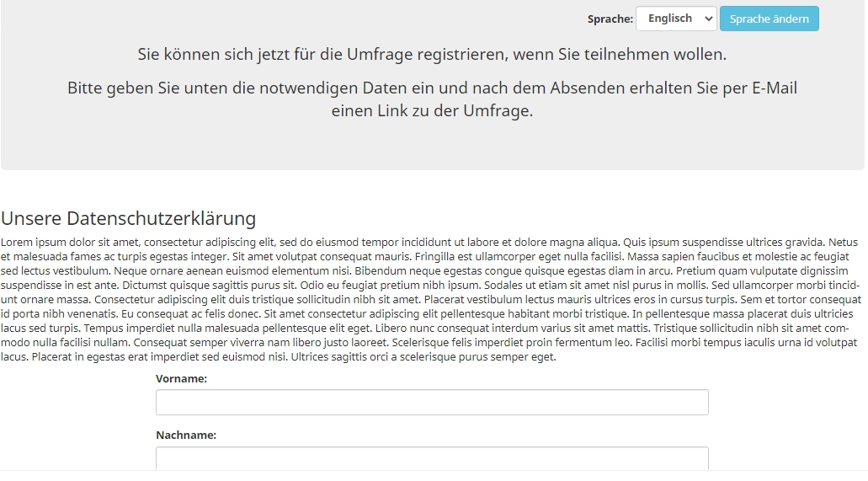Select the Nachname field label
The width and height of the screenshot is (868, 481).
(x=186, y=436)
